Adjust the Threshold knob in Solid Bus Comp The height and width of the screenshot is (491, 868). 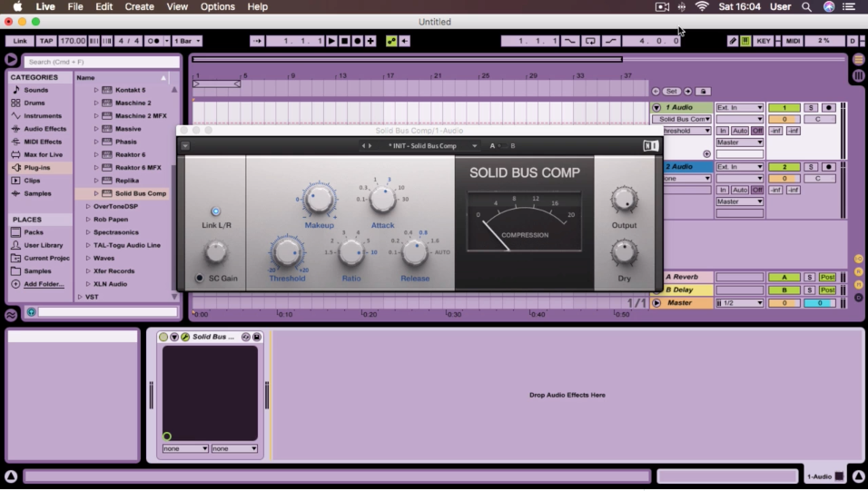coord(287,252)
